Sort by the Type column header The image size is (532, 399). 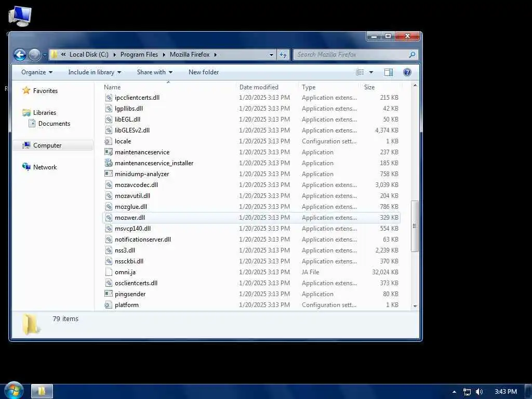(x=309, y=87)
